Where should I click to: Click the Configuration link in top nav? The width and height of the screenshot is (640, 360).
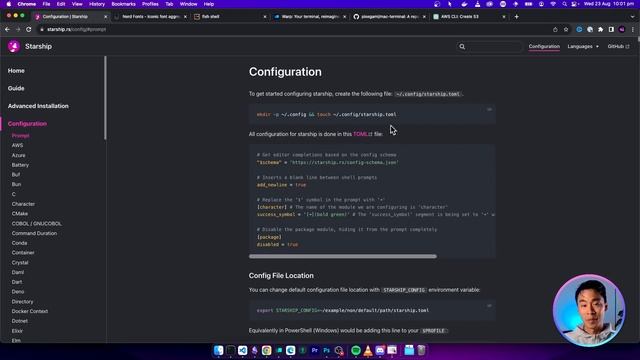544,47
